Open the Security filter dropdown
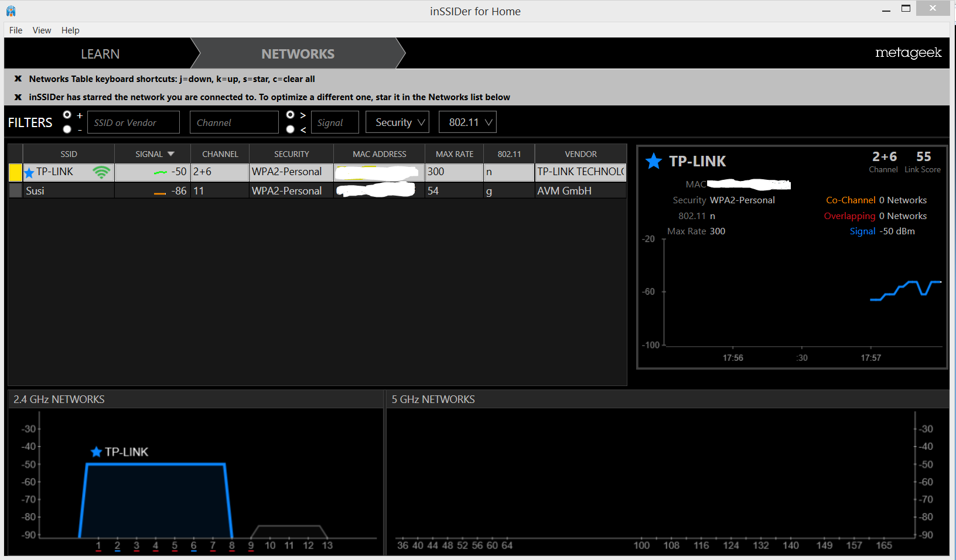The image size is (956, 560). tap(397, 122)
